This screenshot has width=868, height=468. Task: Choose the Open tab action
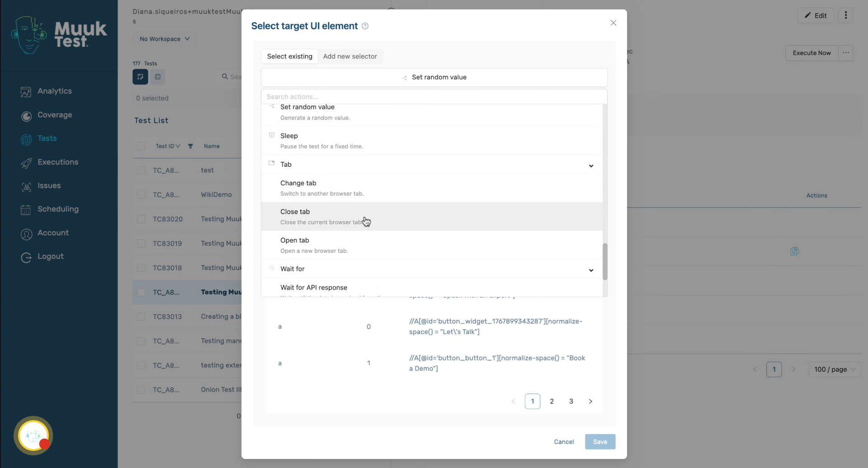(x=432, y=245)
